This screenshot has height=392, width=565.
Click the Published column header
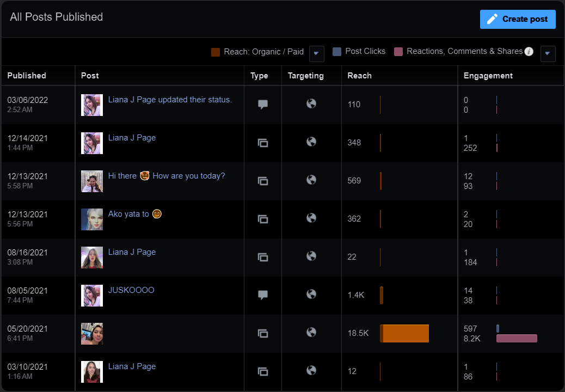tap(27, 76)
